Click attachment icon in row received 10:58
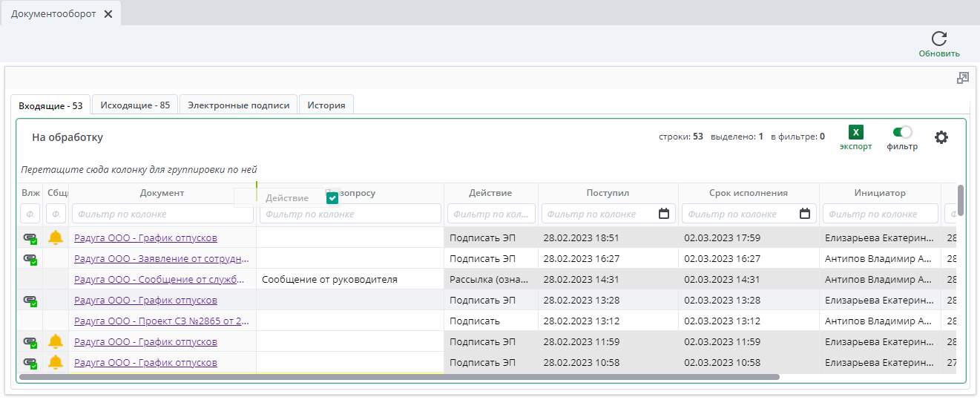The image size is (980, 400). (30, 363)
